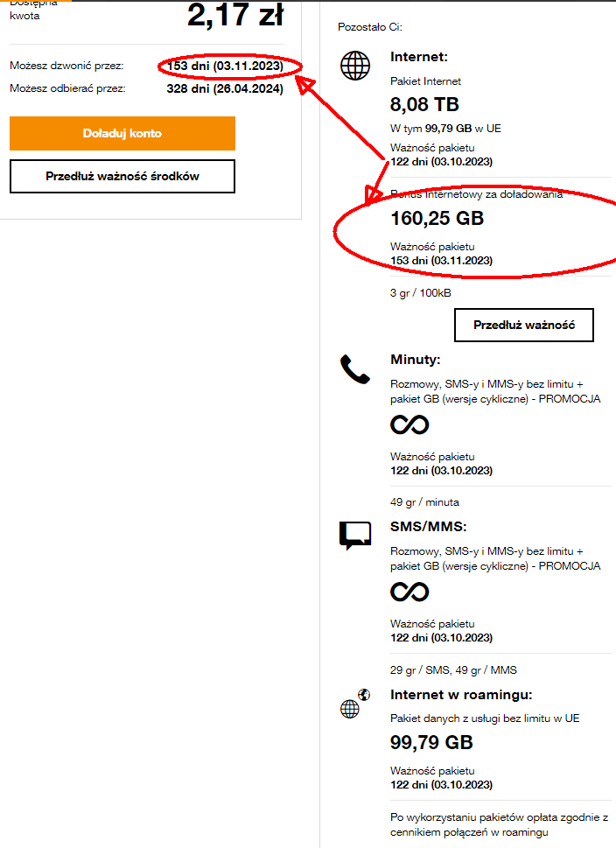Click the SMS/MMS section heading

click(429, 526)
